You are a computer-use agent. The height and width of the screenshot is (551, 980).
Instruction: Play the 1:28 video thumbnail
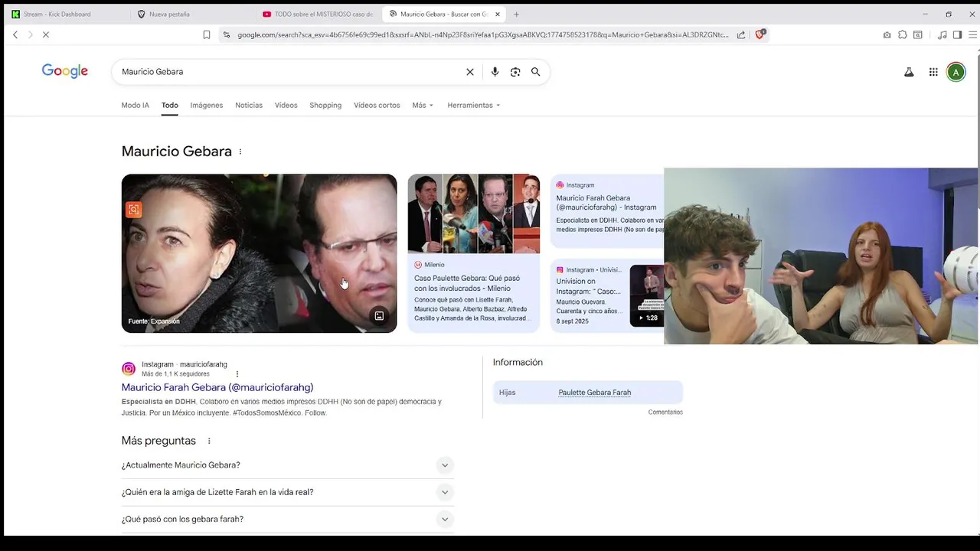point(647,296)
